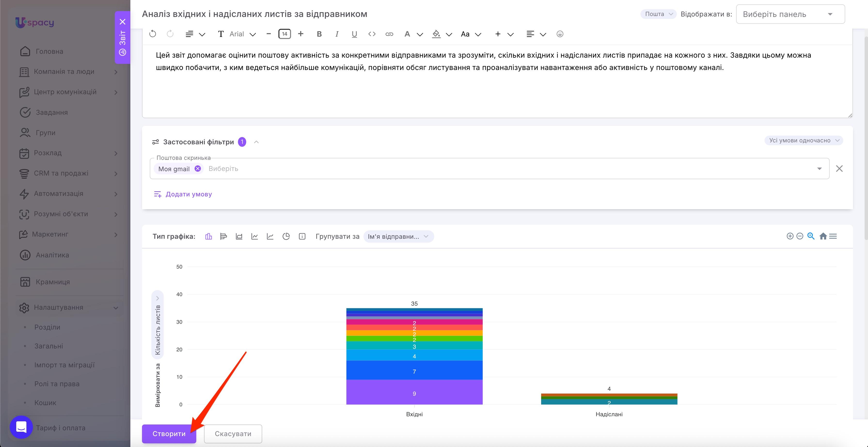Open the Виберіть панель dropdown
The width and height of the screenshot is (868, 447).
pyautogui.click(x=790, y=14)
